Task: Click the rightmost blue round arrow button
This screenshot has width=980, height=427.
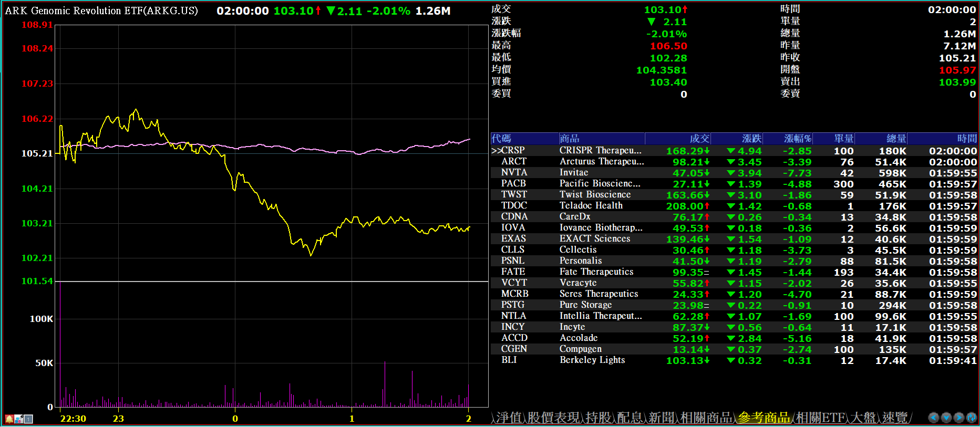Action: 972,418
